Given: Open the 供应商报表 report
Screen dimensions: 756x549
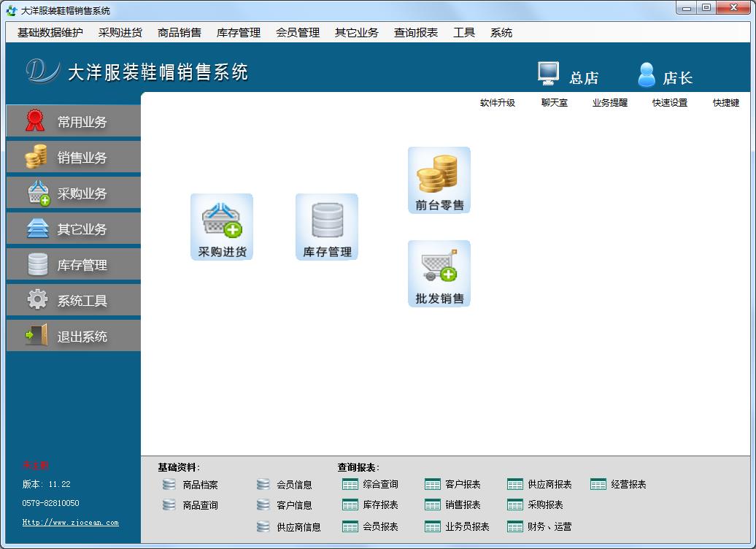Looking at the screenshot, I should [x=539, y=484].
